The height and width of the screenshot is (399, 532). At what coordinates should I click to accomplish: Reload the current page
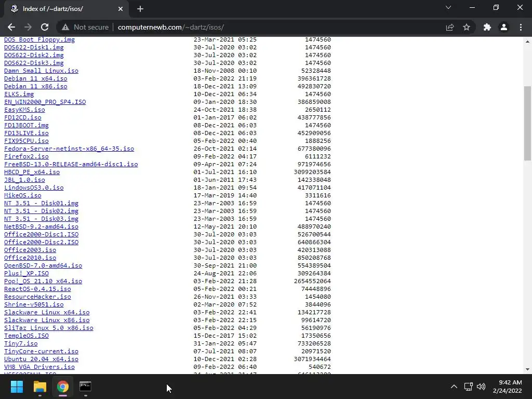[x=45, y=27]
